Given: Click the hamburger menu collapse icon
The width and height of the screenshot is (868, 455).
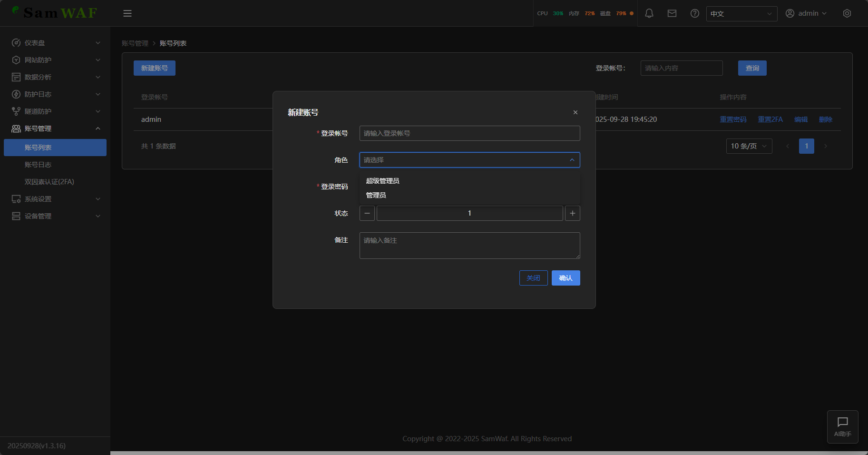Looking at the screenshot, I should point(127,13).
